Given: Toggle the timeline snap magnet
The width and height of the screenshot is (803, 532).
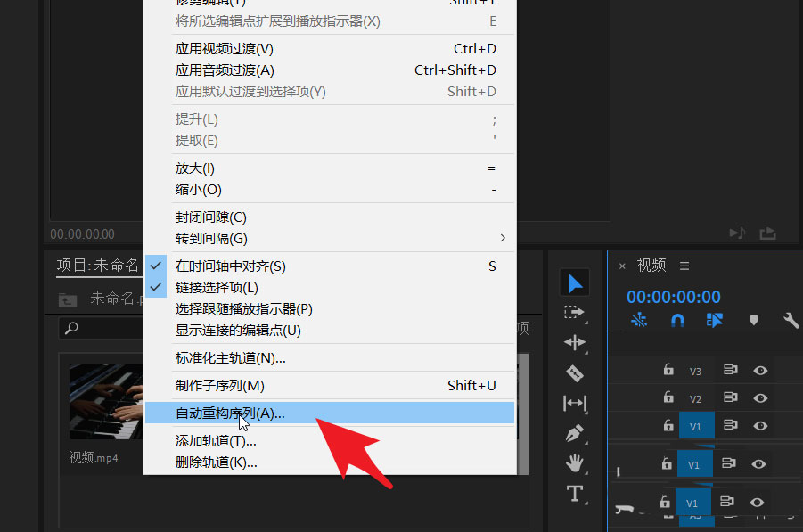Looking at the screenshot, I should point(677,321).
